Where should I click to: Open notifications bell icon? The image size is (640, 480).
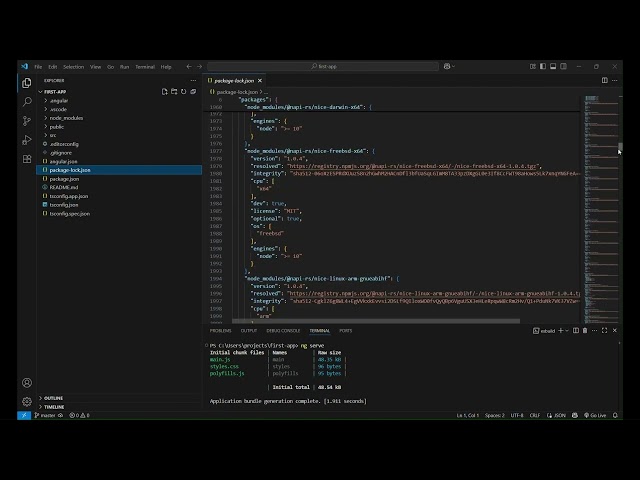pyautogui.click(x=615, y=416)
